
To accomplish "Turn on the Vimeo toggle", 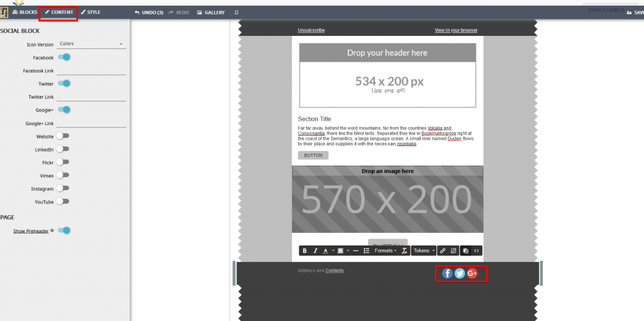I will [x=62, y=176].
